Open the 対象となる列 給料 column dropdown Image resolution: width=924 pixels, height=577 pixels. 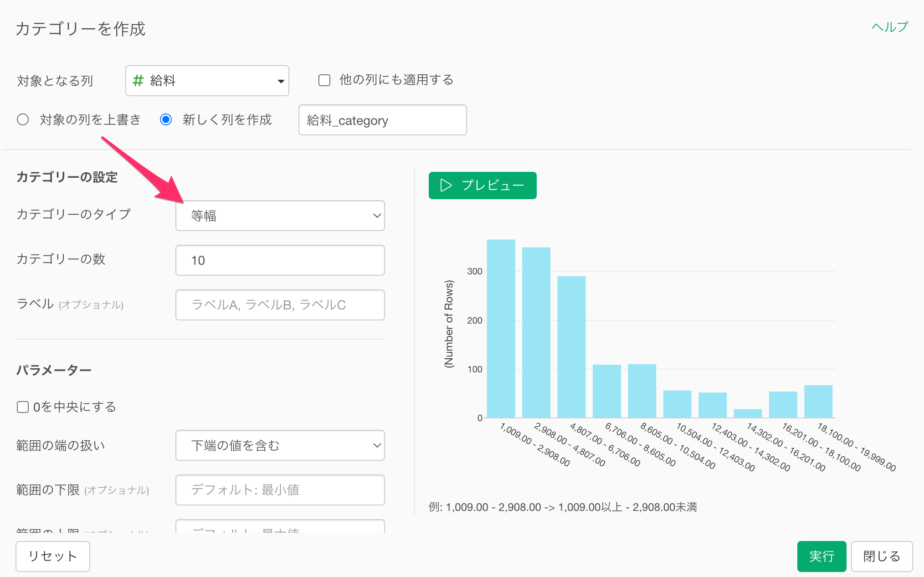[207, 81]
